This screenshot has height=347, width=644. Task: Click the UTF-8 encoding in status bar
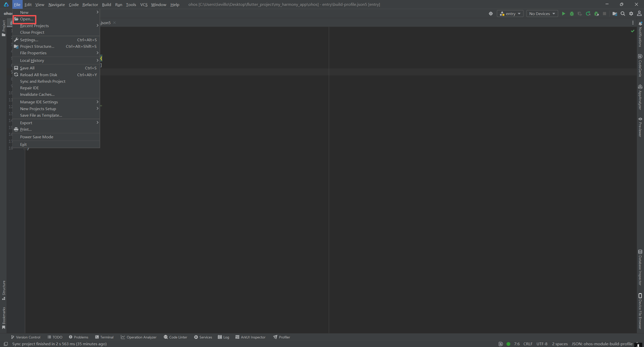pos(542,344)
